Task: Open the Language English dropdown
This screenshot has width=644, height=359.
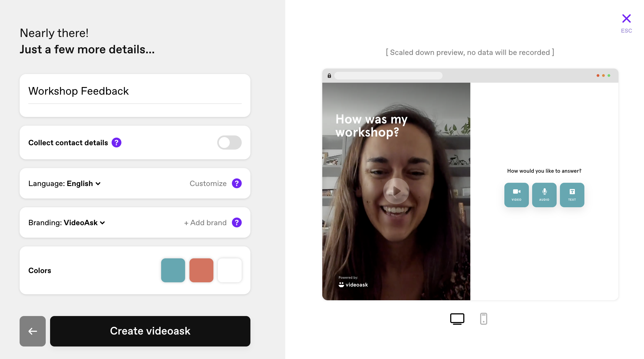Action: pyautogui.click(x=65, y=184)
